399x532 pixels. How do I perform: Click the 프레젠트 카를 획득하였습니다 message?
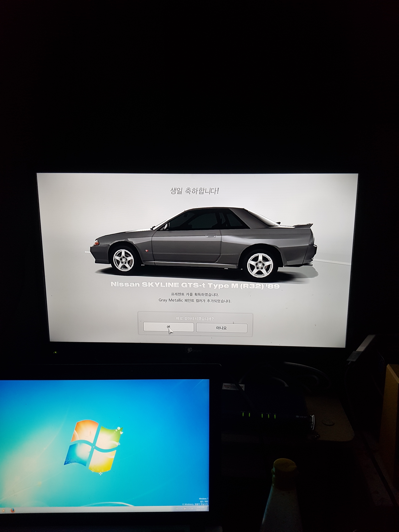point(195,294)
